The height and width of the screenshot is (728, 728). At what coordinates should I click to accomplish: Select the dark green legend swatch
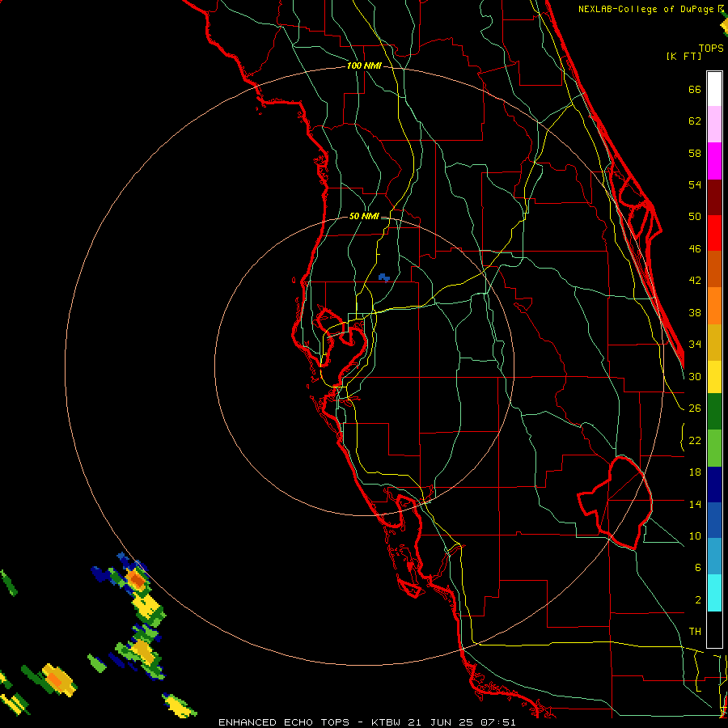(714, 412)
